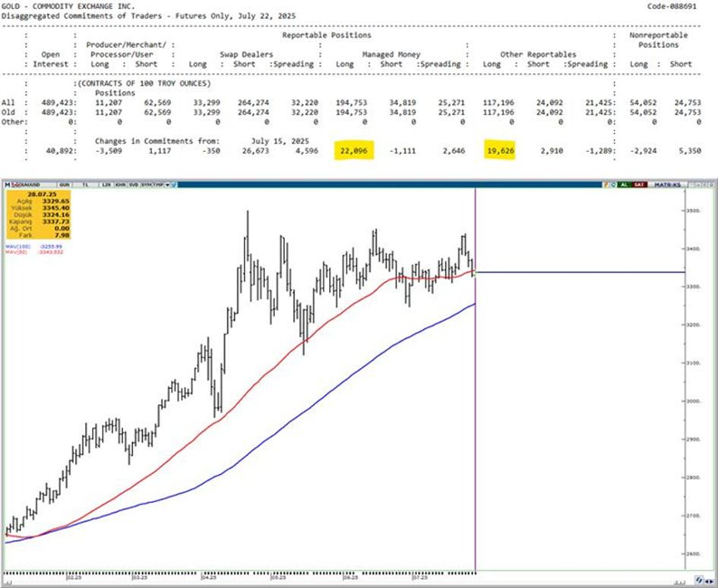Click the Kapanış value 3337.73
The image size is (718, 588).
pyautogui.click(x=55, y=222)
